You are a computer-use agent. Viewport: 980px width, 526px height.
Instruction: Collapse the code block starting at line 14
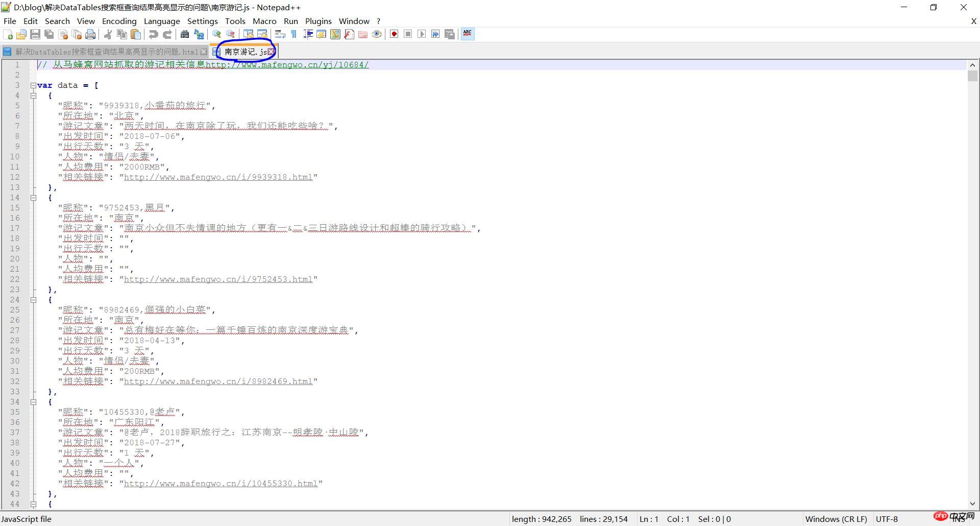pos(33,198)
